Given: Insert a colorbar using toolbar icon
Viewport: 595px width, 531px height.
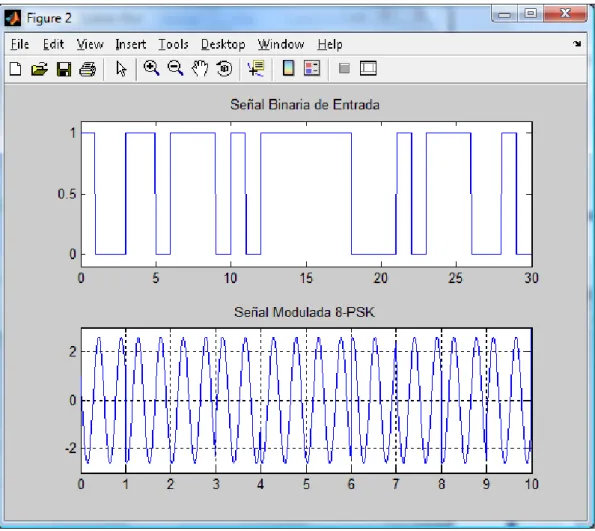Looking at the screenshot, I should click(288, 68).
